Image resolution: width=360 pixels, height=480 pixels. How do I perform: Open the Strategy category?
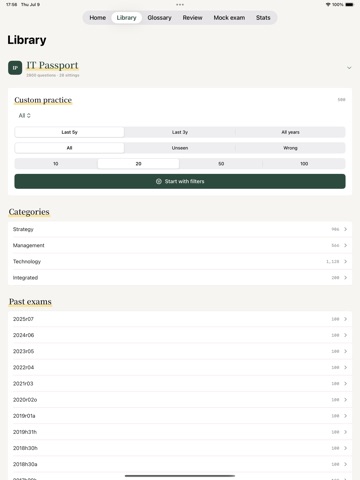[x=180, y=229]
